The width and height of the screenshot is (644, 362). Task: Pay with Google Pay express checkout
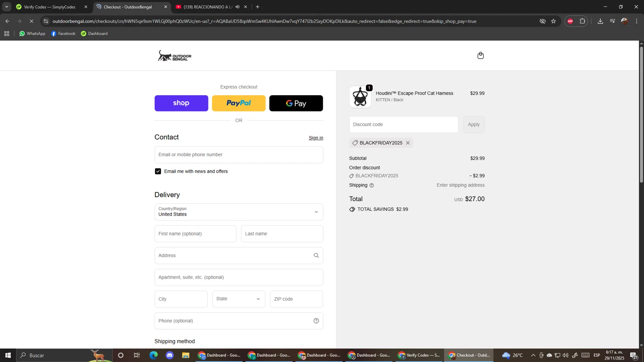(x=296, y=103)
